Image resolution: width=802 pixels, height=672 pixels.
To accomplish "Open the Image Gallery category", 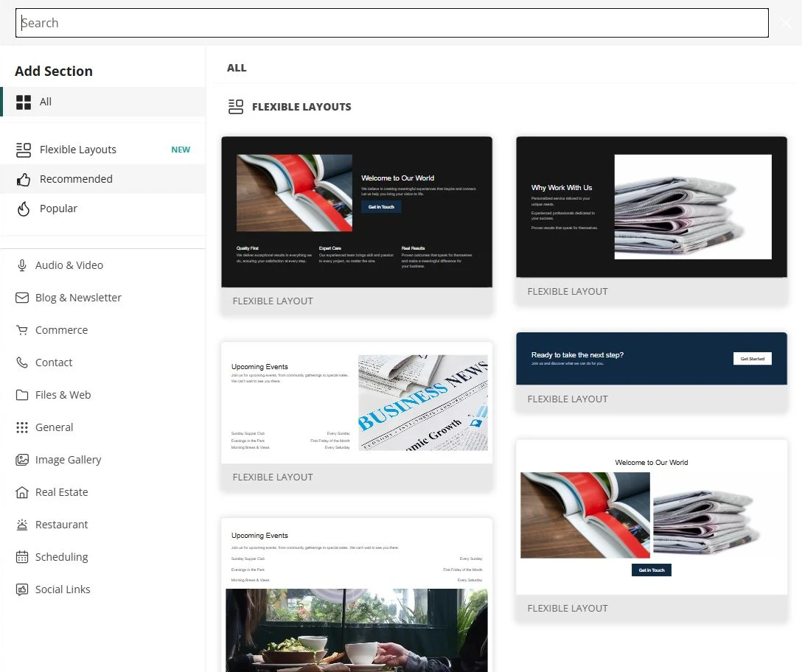I will click(x=102, y=460).
